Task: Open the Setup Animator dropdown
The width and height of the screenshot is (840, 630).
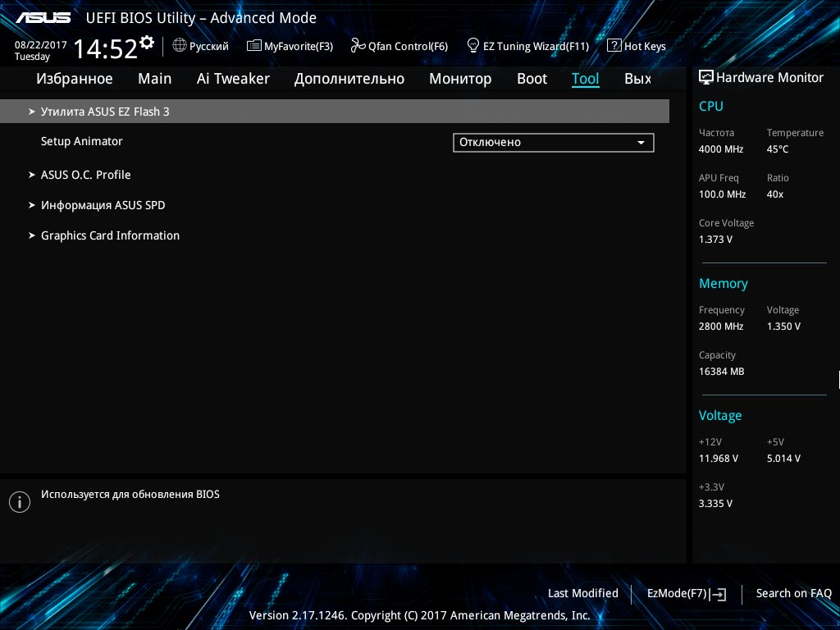Action: pyautogui.click(x=554, y=143)
